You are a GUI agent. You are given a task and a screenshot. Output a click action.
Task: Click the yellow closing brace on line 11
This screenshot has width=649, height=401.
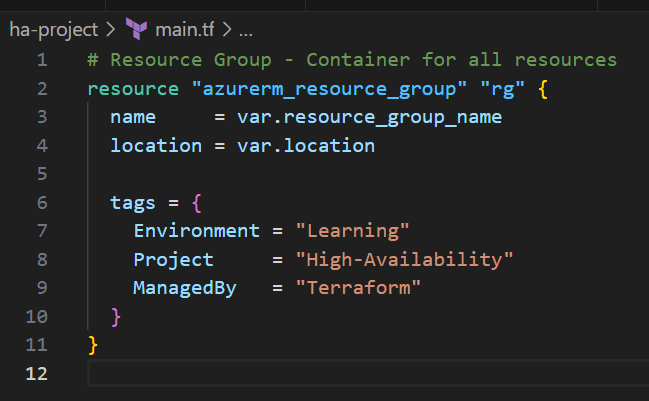click(x=94, y=345)
